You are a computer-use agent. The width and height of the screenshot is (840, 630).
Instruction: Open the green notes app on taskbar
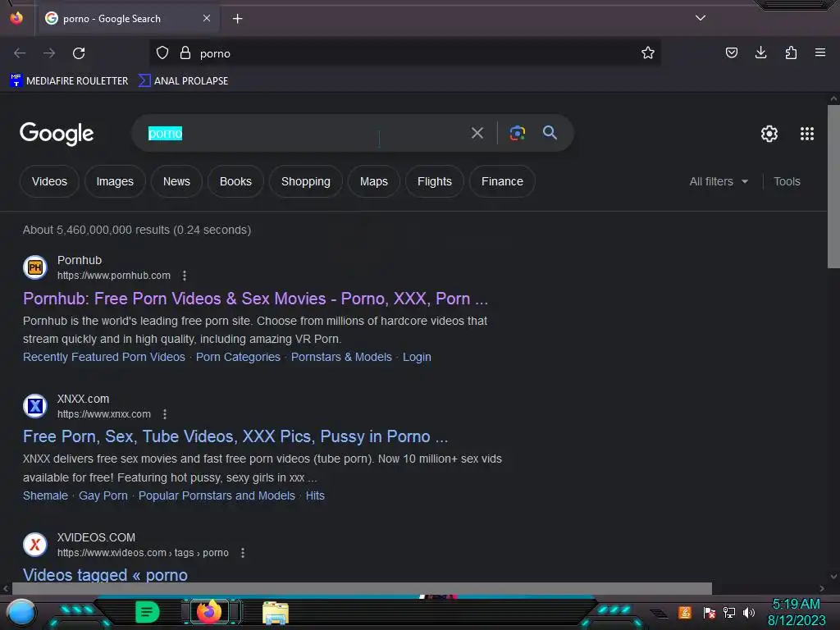(148, 612)
